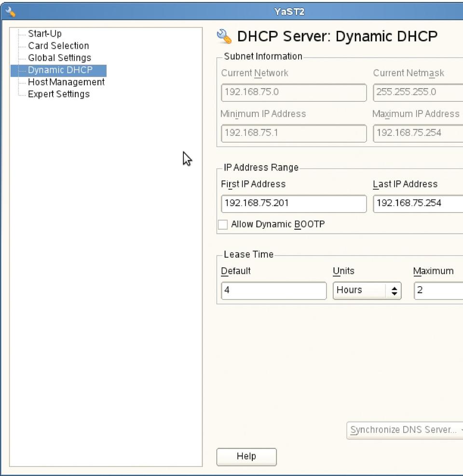
Task: Click the Current Network field
Action: (x=293, y=93)
